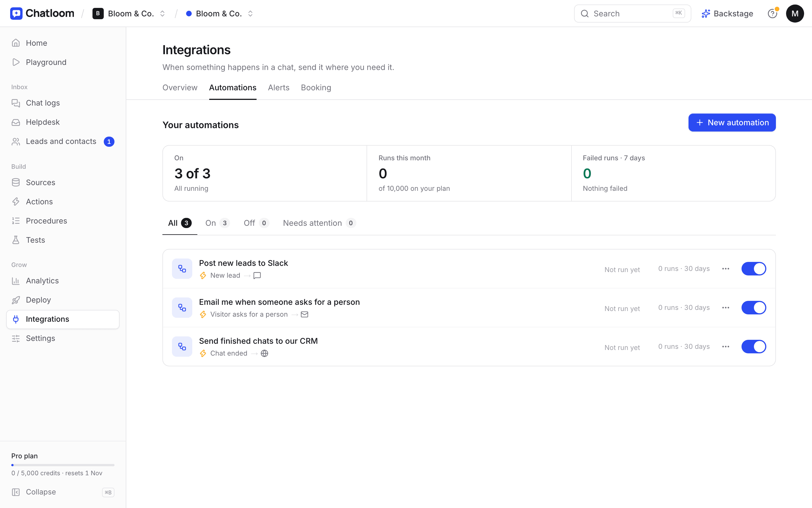Filter automations by Off

[x=256, y=223]
